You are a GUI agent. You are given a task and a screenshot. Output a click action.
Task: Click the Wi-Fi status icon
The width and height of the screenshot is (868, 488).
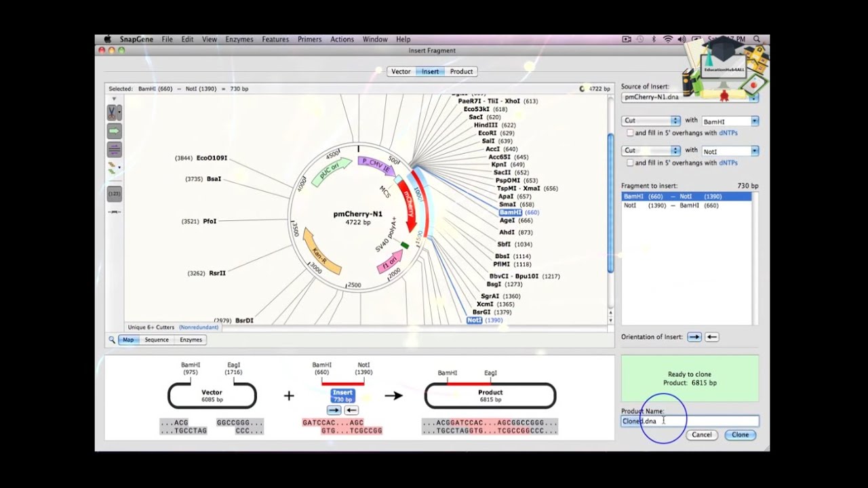click(x=668, y=39)
